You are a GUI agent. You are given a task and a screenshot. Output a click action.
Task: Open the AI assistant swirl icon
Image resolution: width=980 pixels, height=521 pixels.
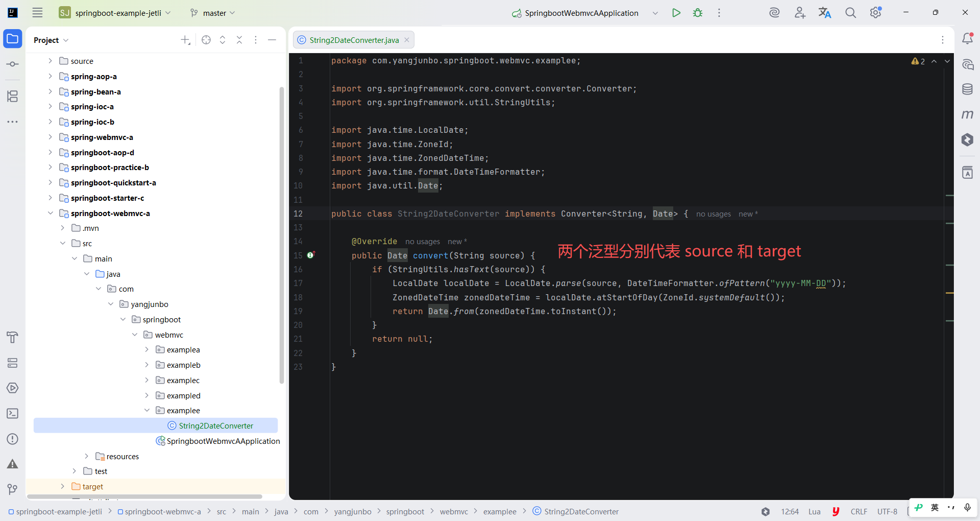click(x=774, y=13)
